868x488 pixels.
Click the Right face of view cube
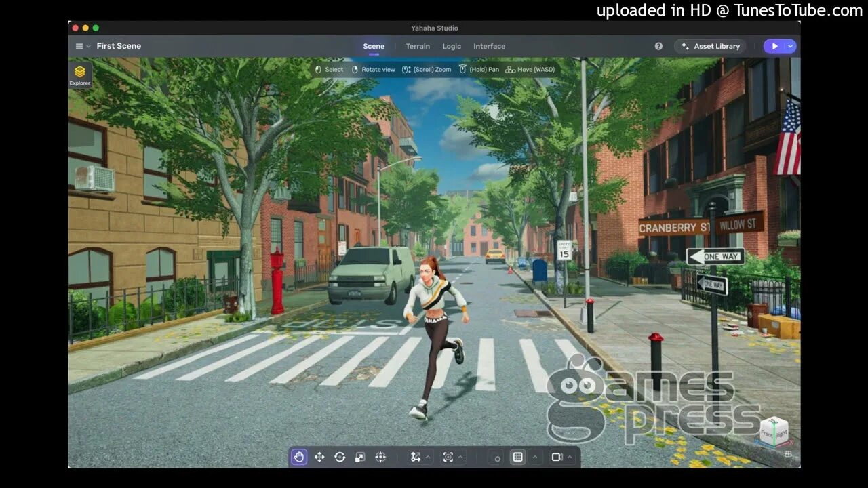pyautogui.click(x=781, y=434)
